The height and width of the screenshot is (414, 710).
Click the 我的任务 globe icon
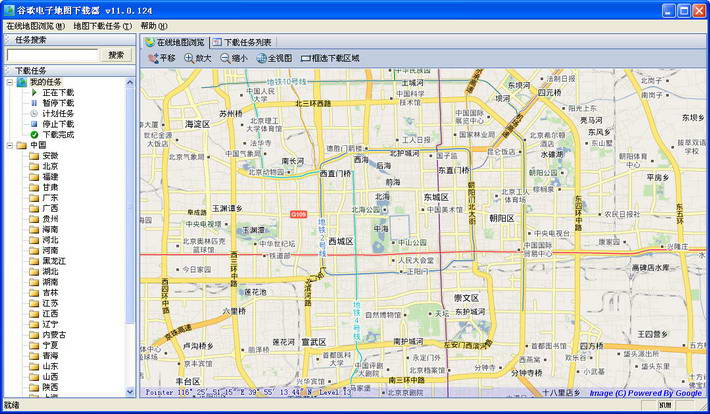[22, 82]
